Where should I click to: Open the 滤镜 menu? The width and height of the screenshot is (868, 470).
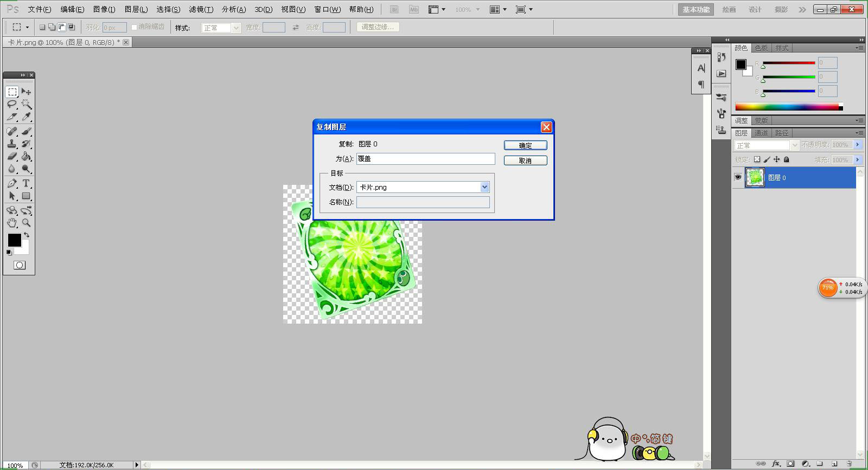click(201, 9)
